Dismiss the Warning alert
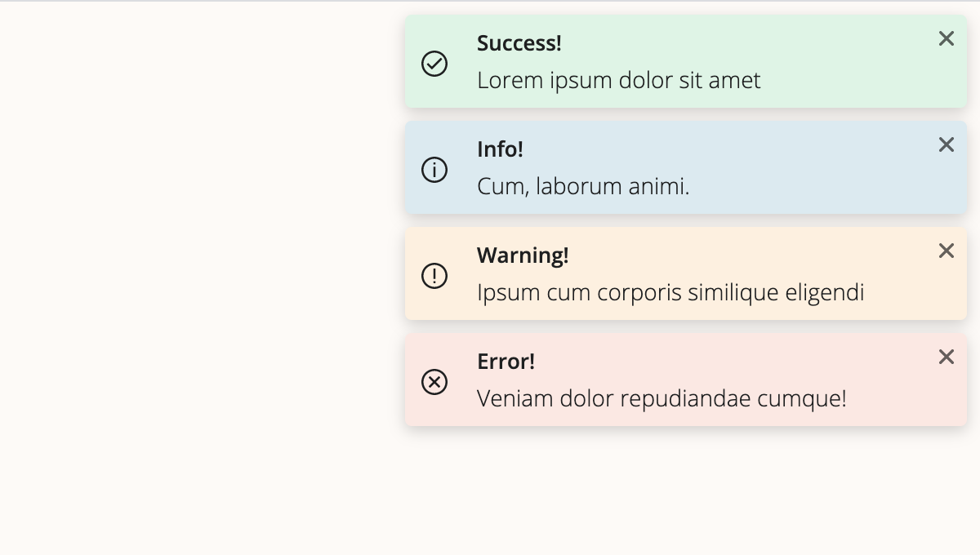 947,251
